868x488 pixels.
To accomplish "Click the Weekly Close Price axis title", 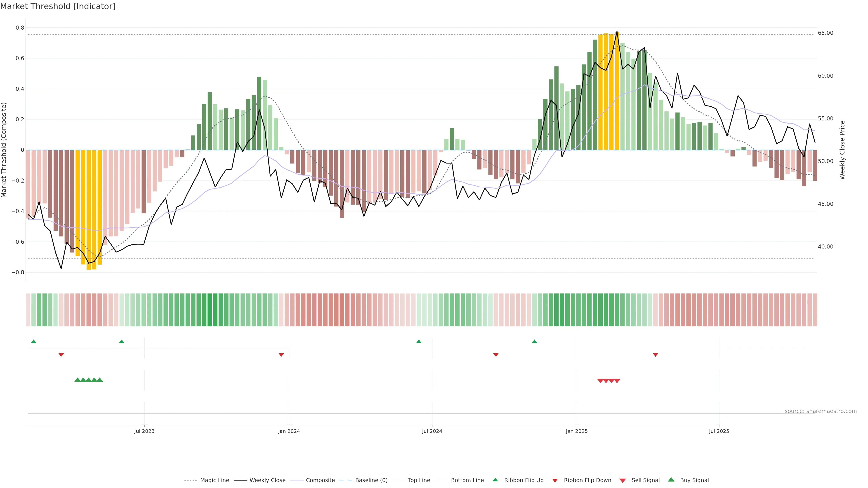I will [842, 150].
